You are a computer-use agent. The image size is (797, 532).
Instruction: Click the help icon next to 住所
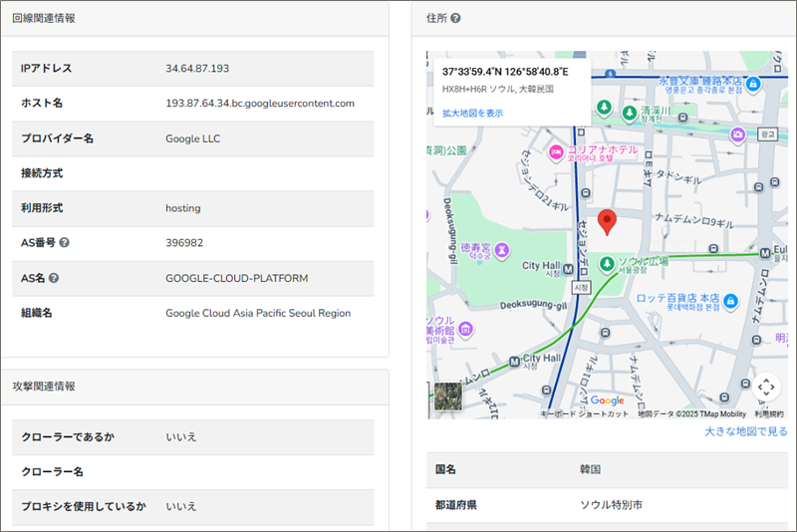[x=455, y=18]
